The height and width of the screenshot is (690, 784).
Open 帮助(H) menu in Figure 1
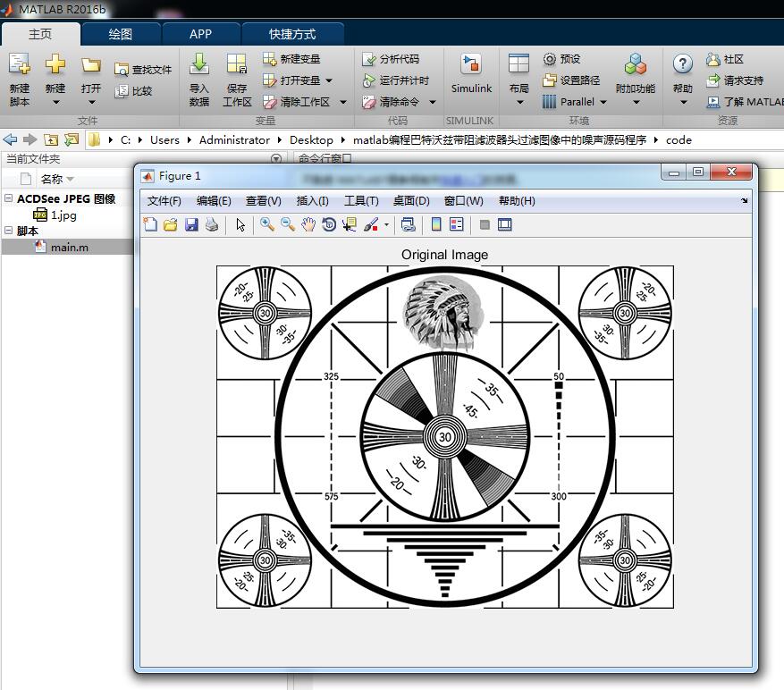click(517, 201)
